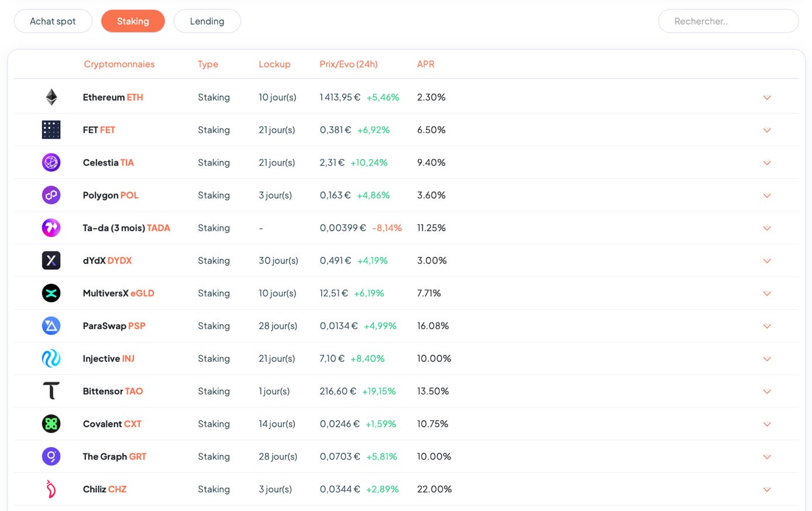Click the 7.71% APR value
This screenshot has width=812, height=511.
[x=429, y=293]
